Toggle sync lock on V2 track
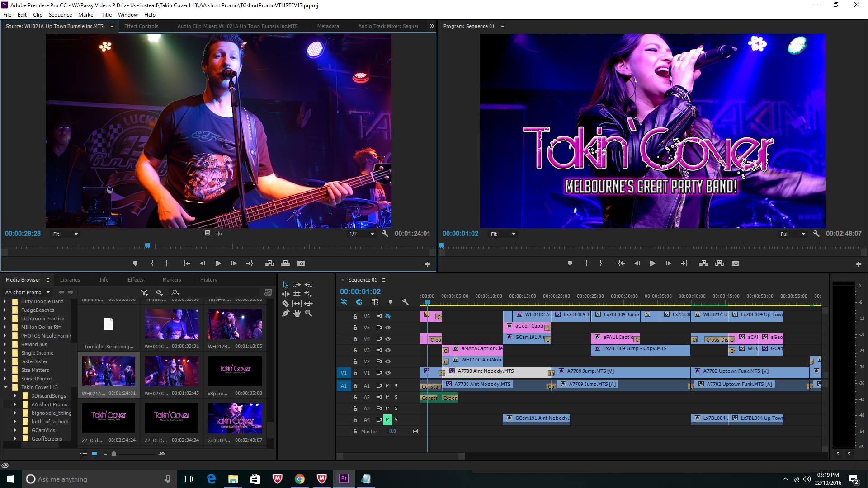The width and height of the screenshot is (868, 488). pos(379,361)
